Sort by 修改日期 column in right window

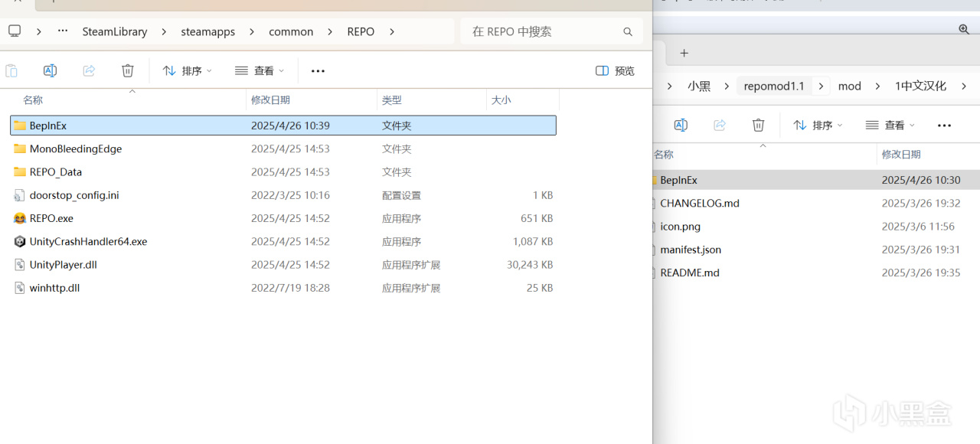pyautogui.click(x=901, y=155)
